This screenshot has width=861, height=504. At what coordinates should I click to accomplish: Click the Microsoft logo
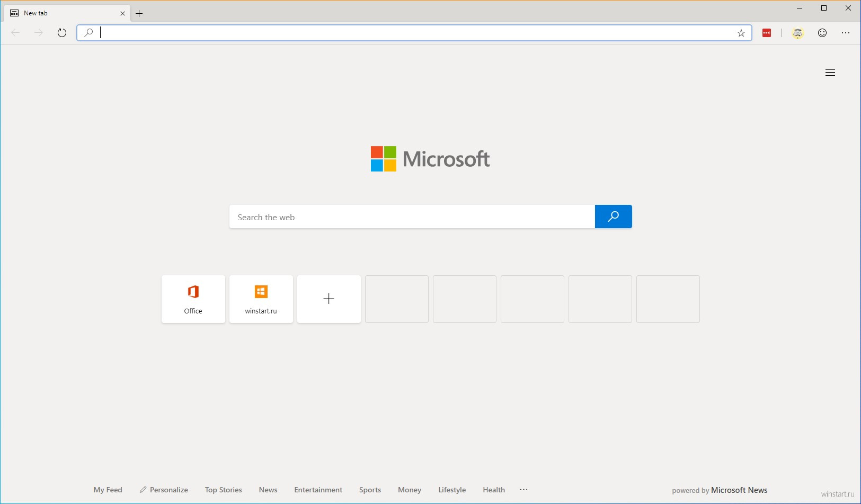430,159
